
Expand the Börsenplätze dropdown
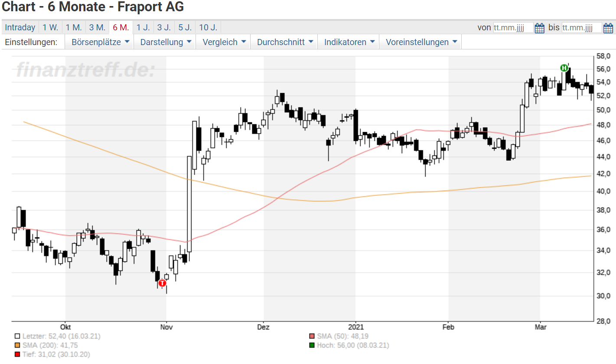(x=99, y=42)
